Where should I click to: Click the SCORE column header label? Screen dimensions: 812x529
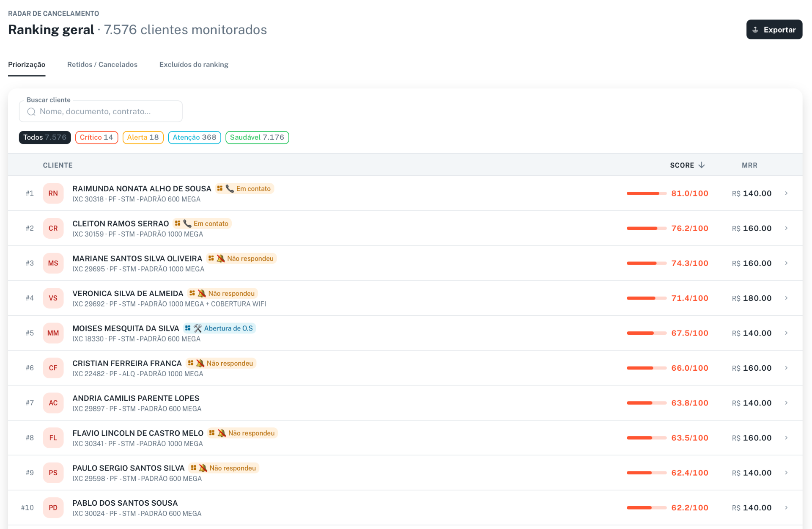tap(682, 165)
